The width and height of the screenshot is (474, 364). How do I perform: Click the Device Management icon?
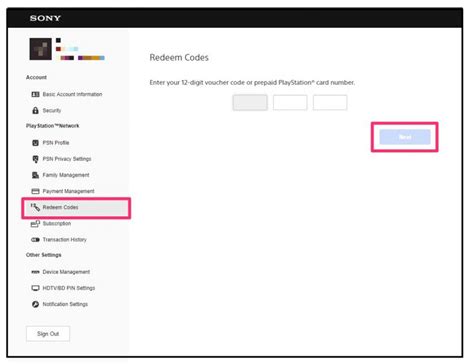(35, 272)
